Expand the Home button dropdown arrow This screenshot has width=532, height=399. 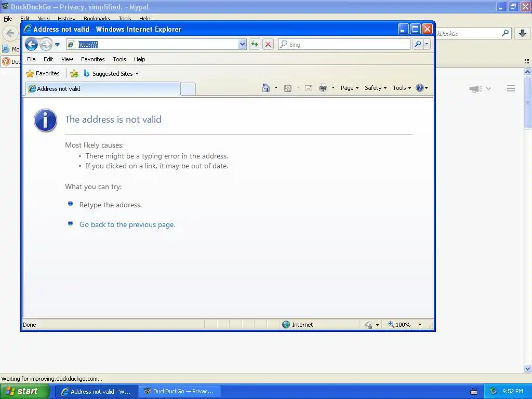[276, 88]
